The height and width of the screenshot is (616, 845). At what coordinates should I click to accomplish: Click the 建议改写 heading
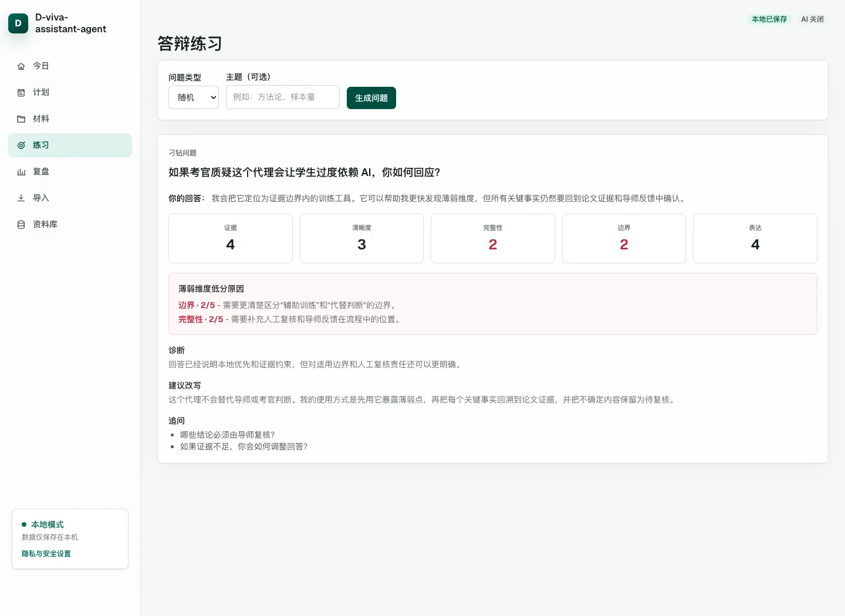point(185,385)
